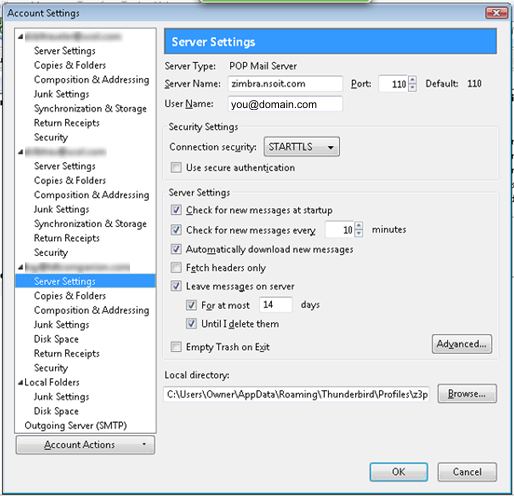Increase the Port number with up arrow
This screenshot has height=496, width=514.
click(x=413, y=80)
